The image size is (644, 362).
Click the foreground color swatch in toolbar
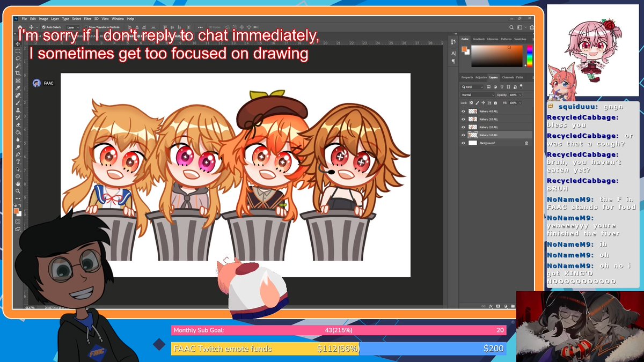[17, 211]
